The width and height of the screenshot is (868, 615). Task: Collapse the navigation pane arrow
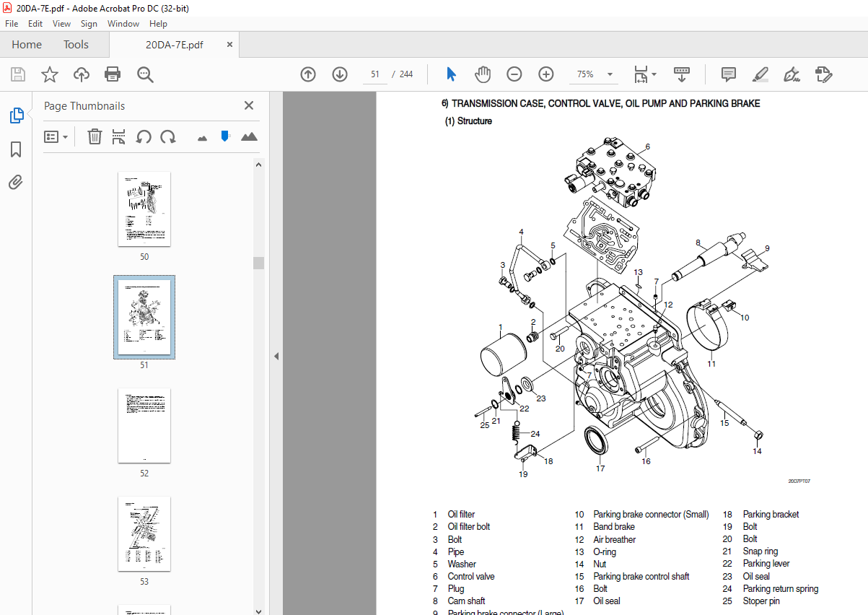pyautogui.click(x=275, y=356)
